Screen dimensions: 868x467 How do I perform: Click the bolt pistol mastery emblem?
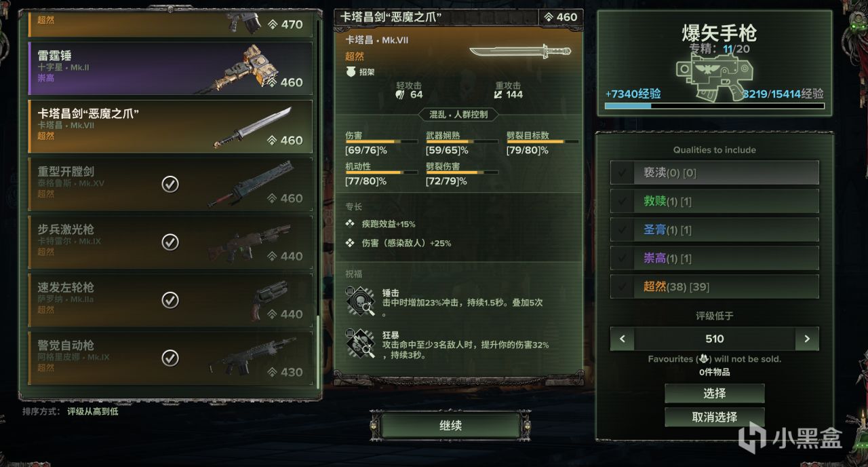coord(715,73)
